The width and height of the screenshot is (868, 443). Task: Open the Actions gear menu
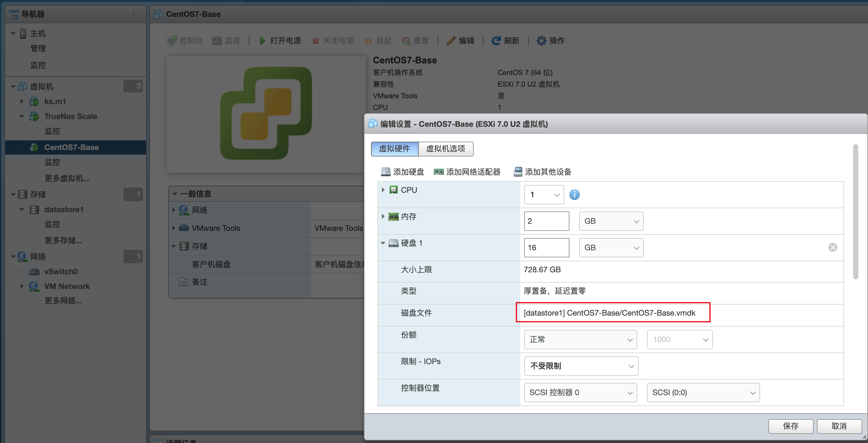coord(541,41)
